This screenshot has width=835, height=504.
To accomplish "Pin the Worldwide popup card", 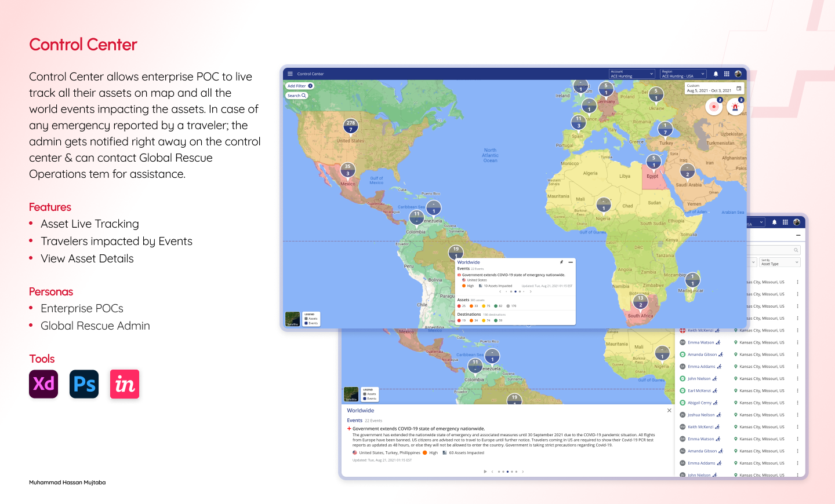I will click(x=561, y=262).
